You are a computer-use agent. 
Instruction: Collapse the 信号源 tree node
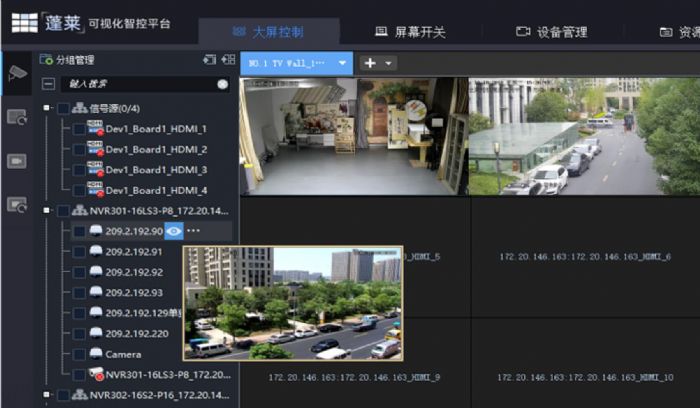[x=46, y=108]
